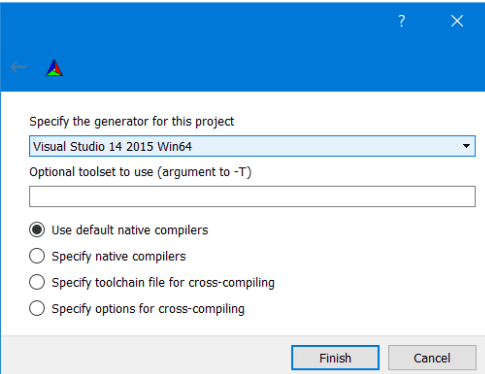This screenshot has width=485, height=374.
Task: Open the Visual Studio 14 2015 Win64 combo box
Action: pos(252,146)
